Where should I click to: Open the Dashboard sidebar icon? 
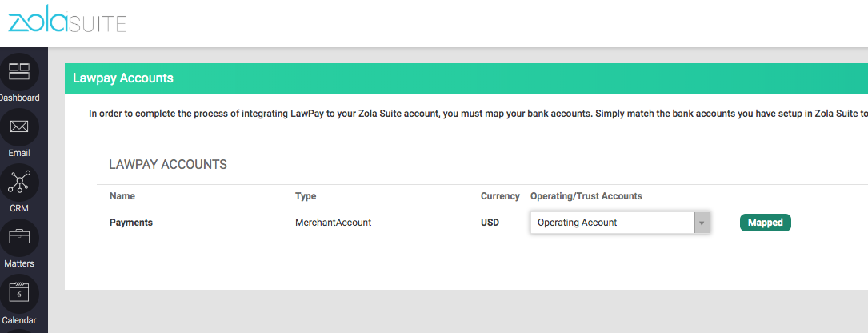click(18, 72)
